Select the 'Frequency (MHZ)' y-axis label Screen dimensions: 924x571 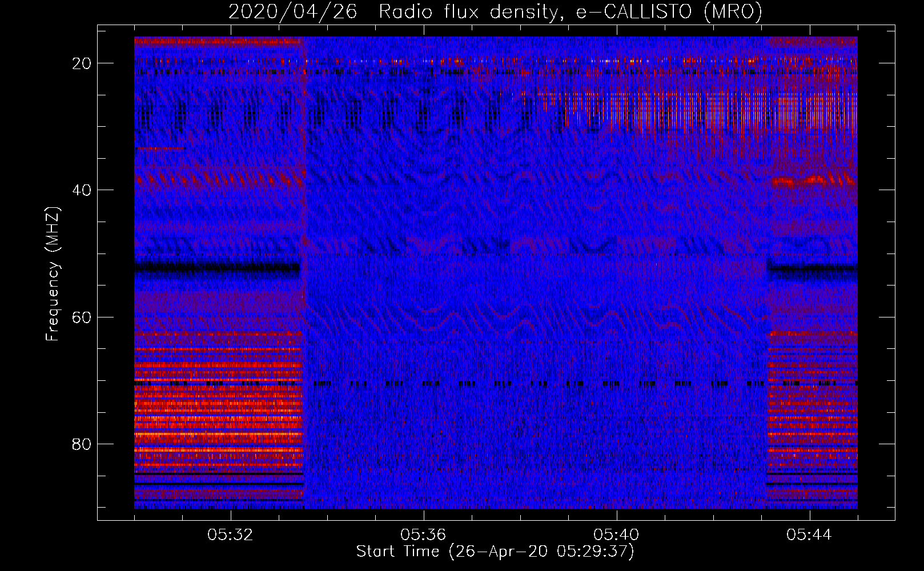point(53,274)
